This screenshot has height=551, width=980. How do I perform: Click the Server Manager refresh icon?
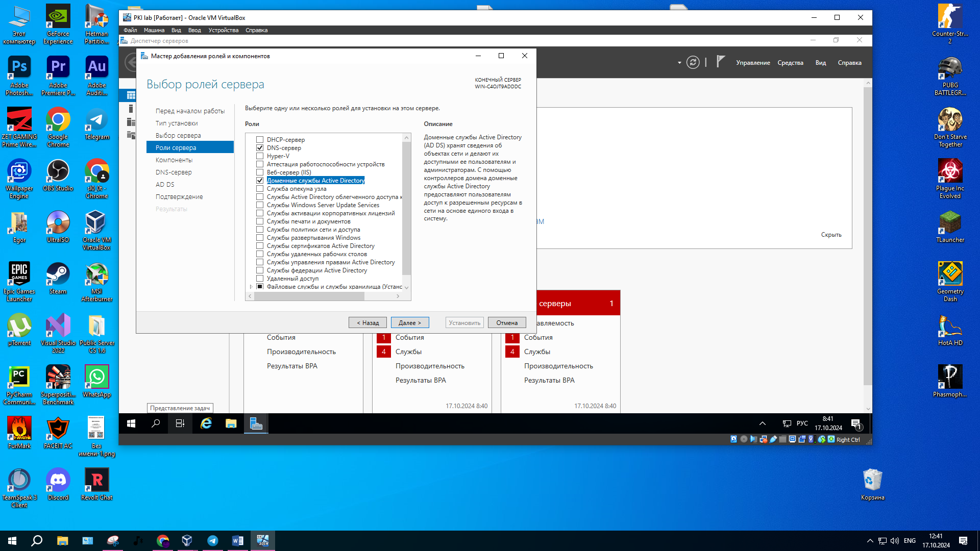coord(693,62)
